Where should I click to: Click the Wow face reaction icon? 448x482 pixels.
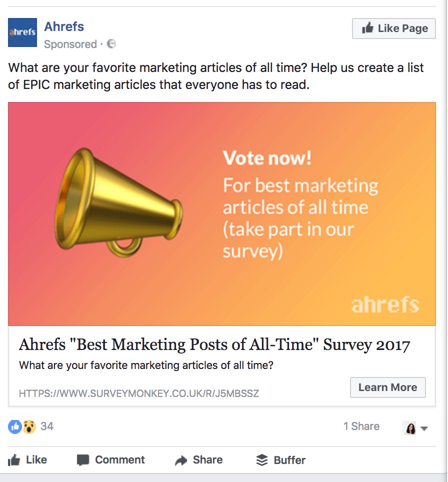click(28, 426)
